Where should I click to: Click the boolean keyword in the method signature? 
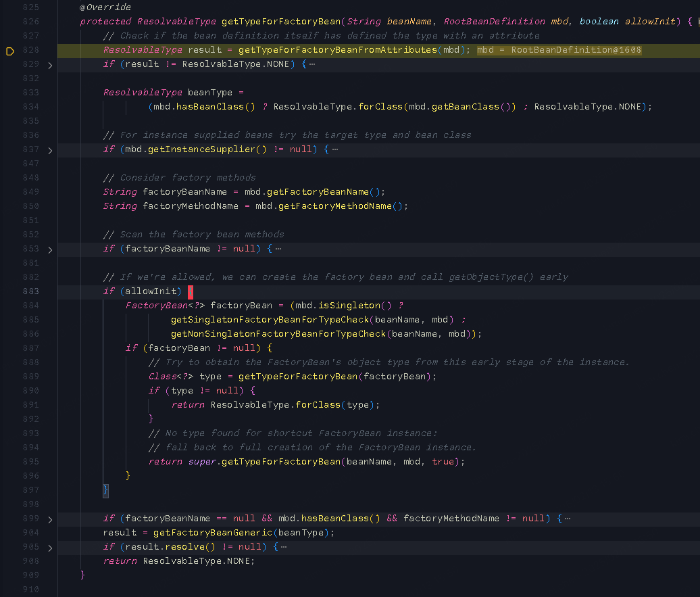599,22
